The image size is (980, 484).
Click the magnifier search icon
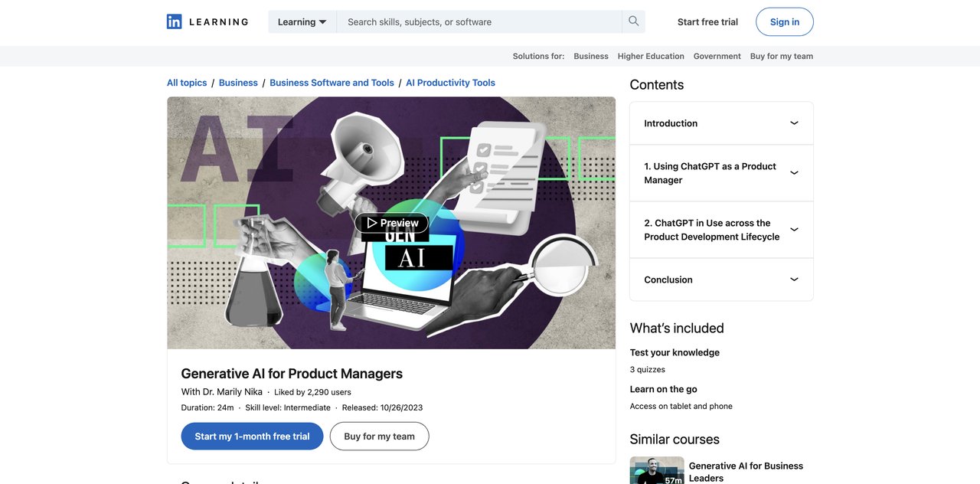(x=634, y=21)
